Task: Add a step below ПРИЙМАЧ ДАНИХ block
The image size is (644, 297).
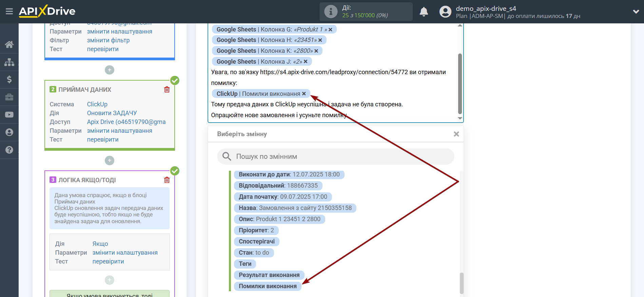Action: pos(110,161)
